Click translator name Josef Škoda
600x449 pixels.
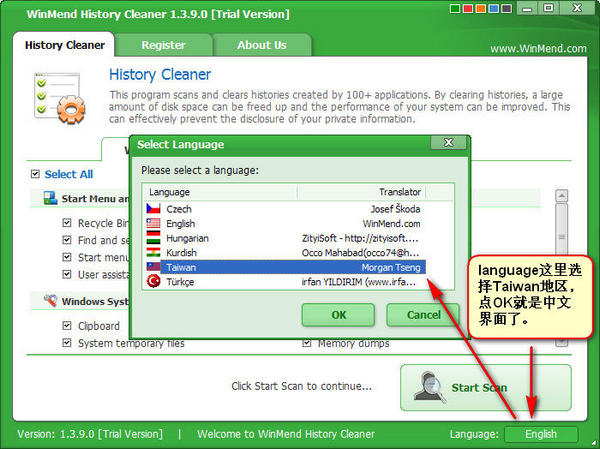tap(395, 209)
